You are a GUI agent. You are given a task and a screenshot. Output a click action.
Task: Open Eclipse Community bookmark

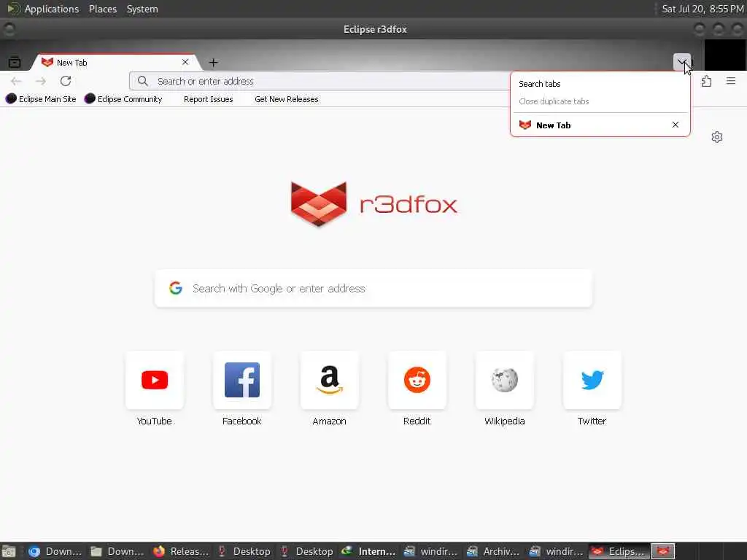(x=123, y=99)
